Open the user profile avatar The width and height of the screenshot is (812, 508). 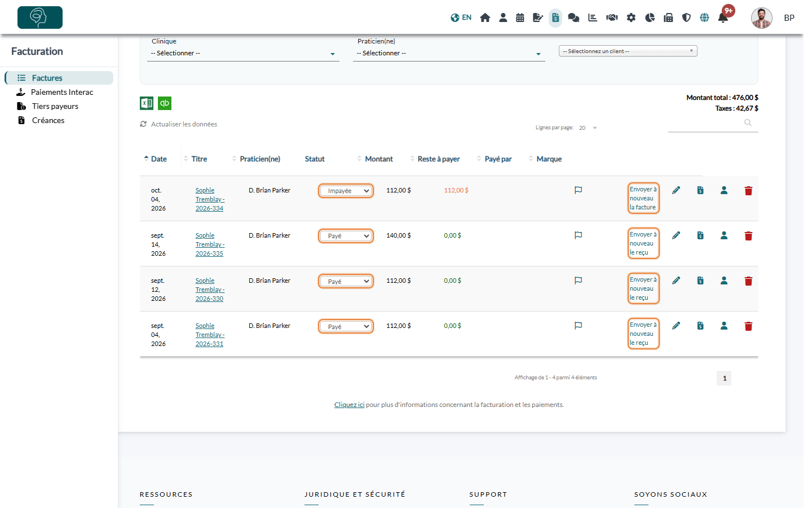tap(762, 18)
